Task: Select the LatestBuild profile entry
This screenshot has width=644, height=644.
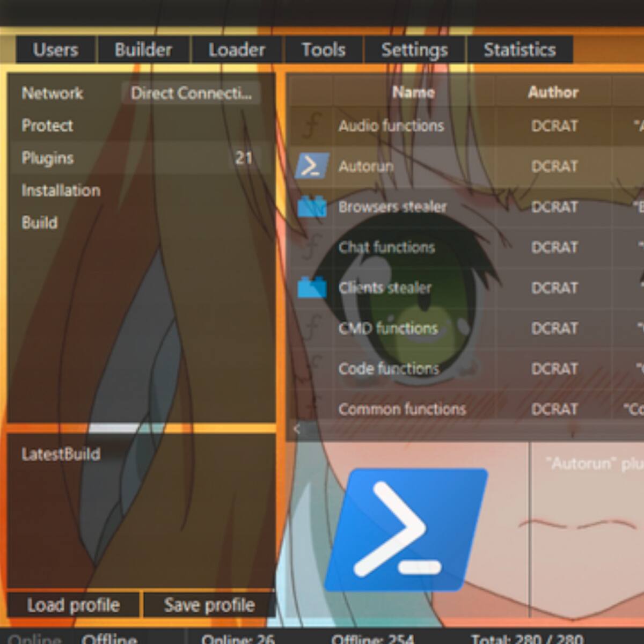Action: [61, 455]
